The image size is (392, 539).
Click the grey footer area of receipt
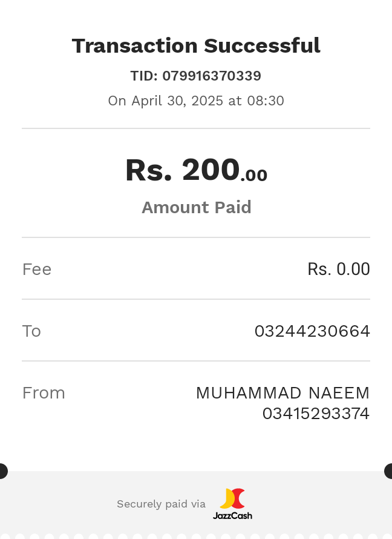tap(196, 502)
